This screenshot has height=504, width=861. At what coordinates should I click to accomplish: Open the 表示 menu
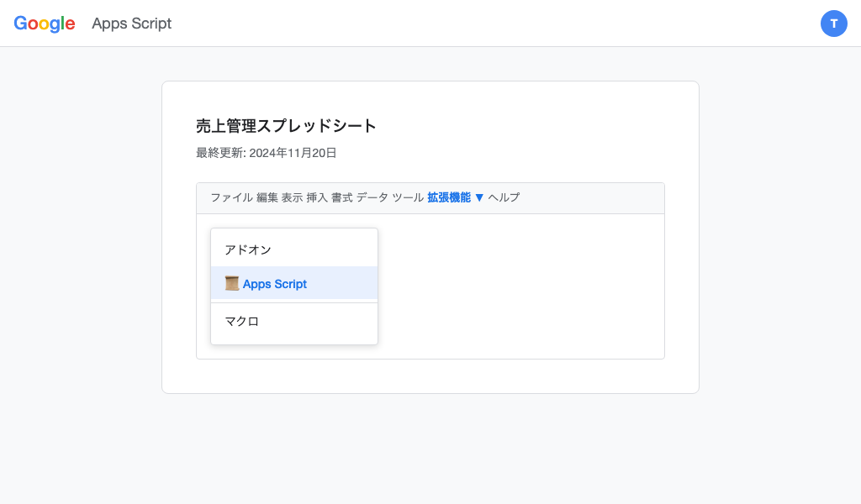coord(293,197)
